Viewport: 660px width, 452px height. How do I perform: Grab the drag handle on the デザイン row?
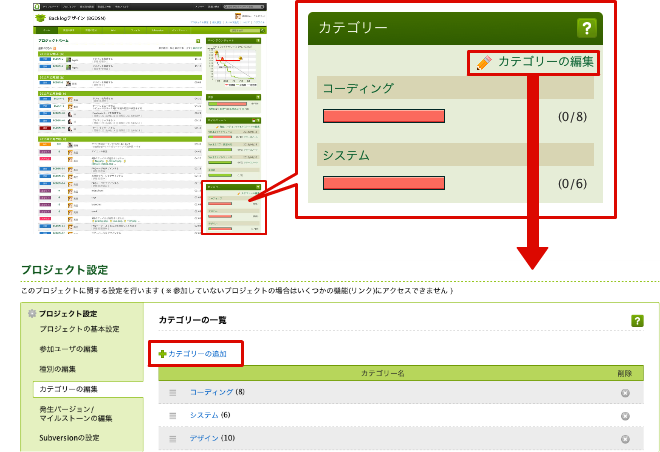pyautogui.click(x=173, y=439)
